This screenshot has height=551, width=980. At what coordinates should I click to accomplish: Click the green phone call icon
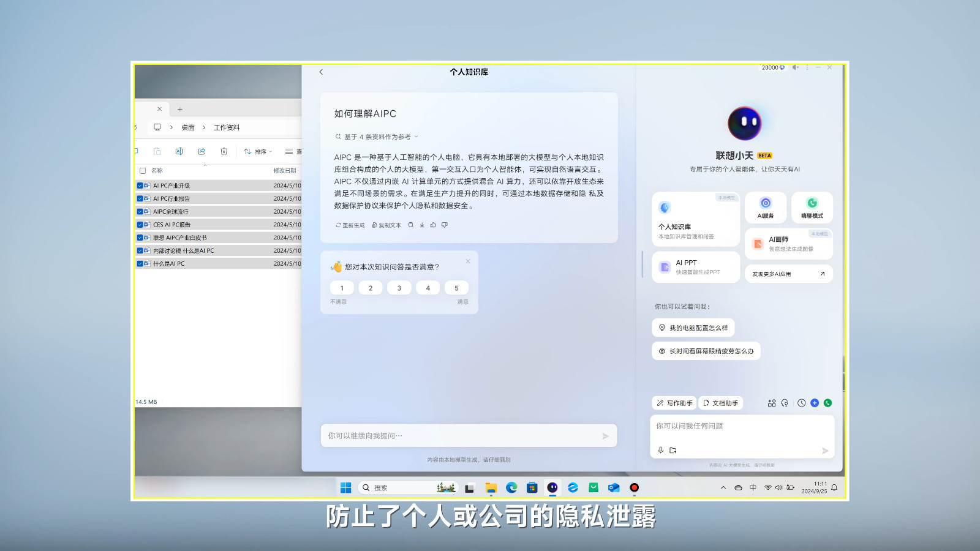[828, 403]
